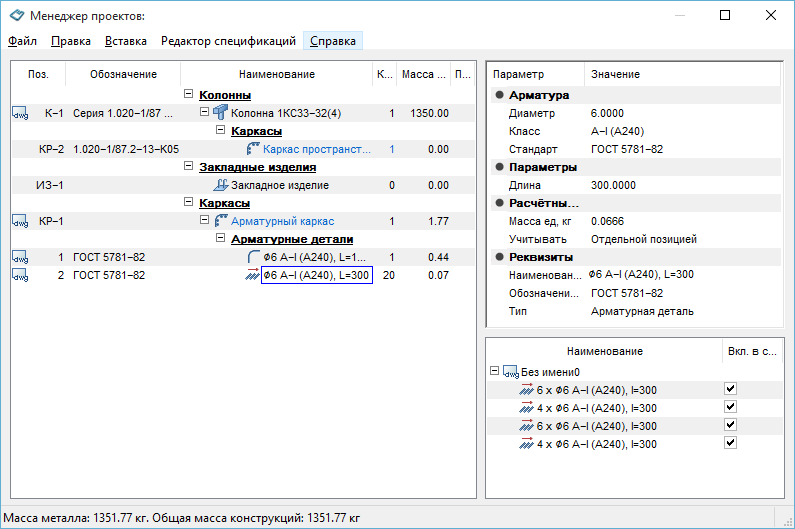Click the frame icon beside Арматурный каркас
This screenshot has width=795, height=529.
pos(221,221)
